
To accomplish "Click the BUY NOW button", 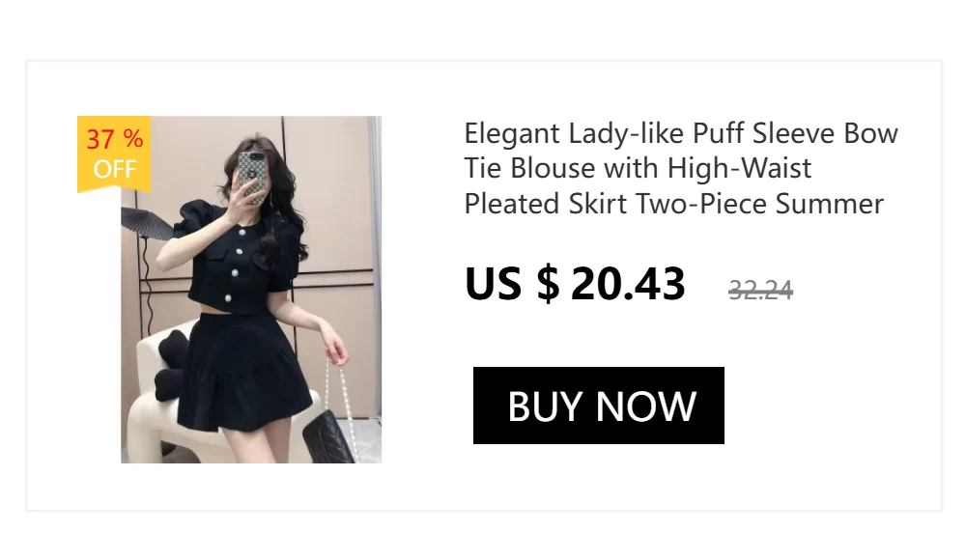I will [598, 406].
